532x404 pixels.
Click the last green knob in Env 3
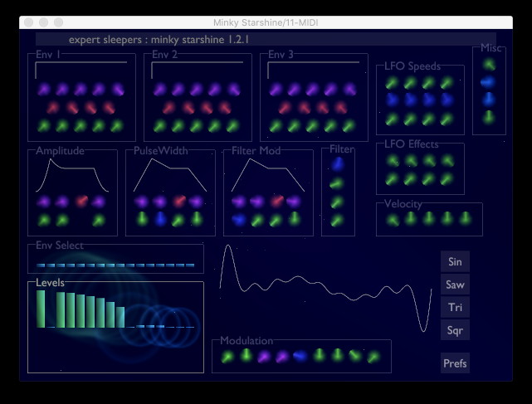348,126
